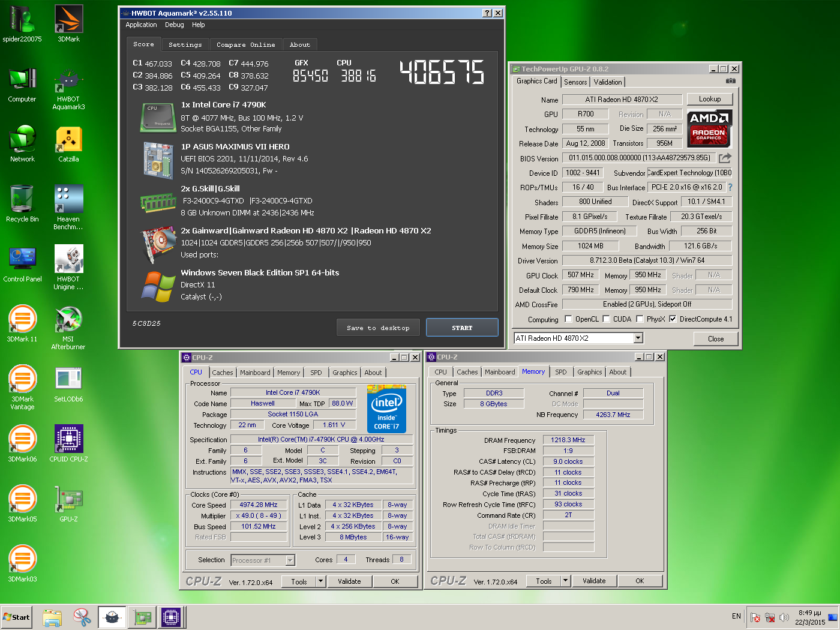Open the Recycle Bin
The height and width of the screenshot is (630, 840).
point(22,204)
